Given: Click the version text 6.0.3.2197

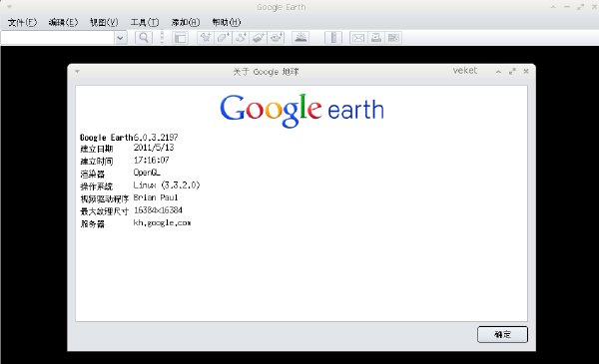Looking at the screenshot, I should pos(156,137).
